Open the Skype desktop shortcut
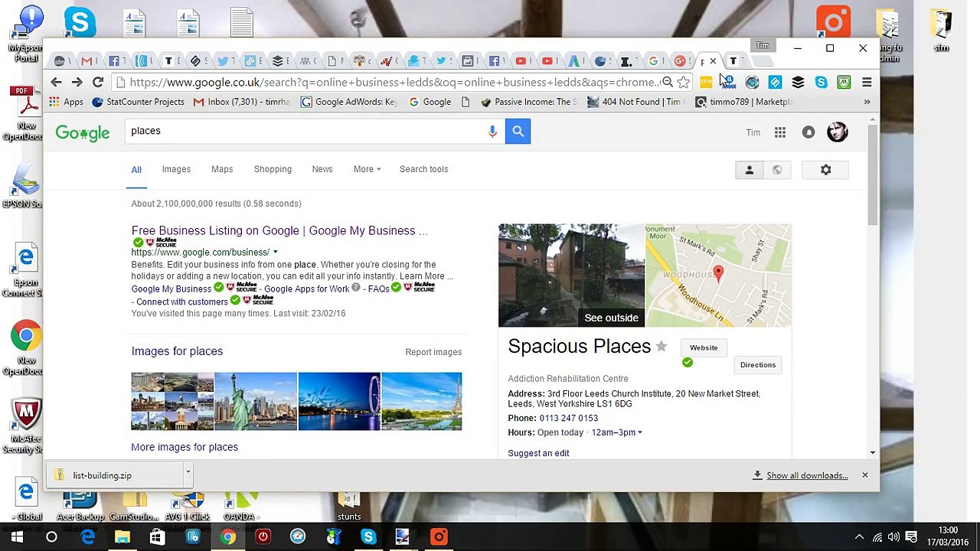Image resolution: width=980 pixels, height=551 pixels. [x=80, y=22]
